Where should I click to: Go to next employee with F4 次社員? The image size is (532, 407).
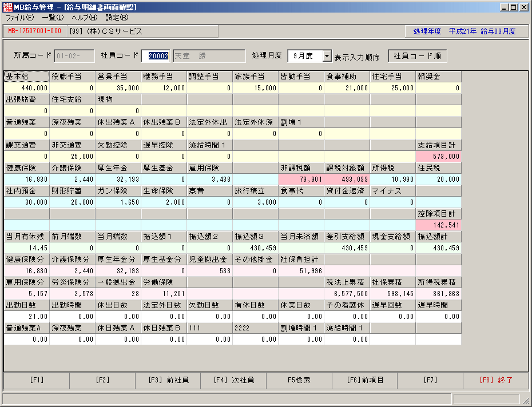click(x=234, y=380)
